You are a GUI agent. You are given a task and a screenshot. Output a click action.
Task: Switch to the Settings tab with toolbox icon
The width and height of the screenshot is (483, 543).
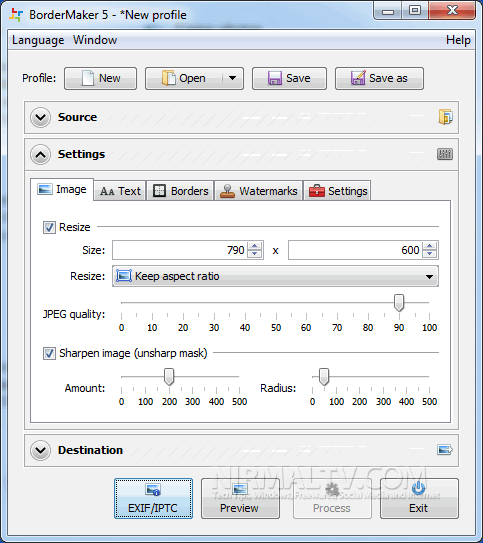[x=338, y=191]
